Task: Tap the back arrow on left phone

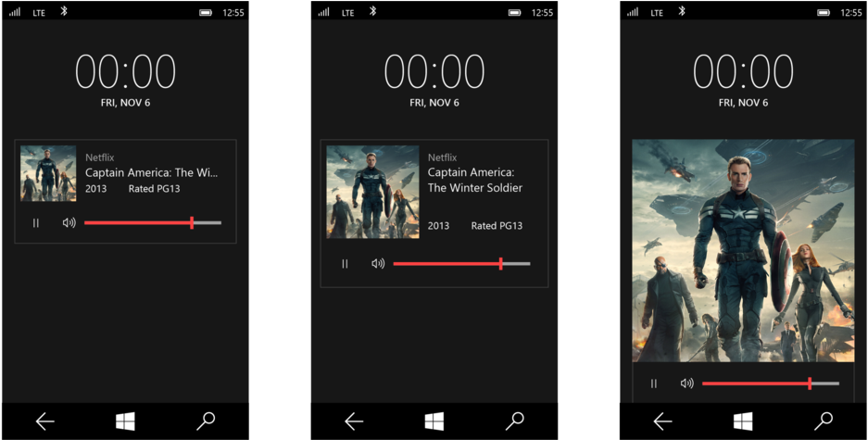Action: click(45, 421)
